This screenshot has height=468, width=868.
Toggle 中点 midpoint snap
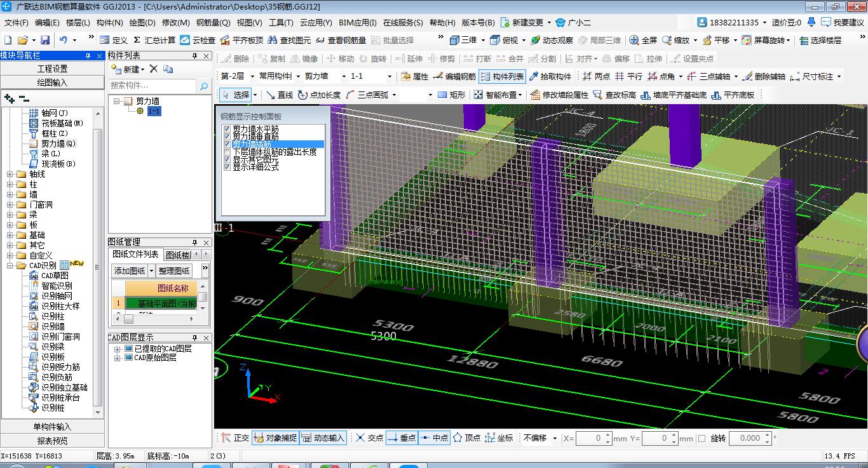coord(435,438)
